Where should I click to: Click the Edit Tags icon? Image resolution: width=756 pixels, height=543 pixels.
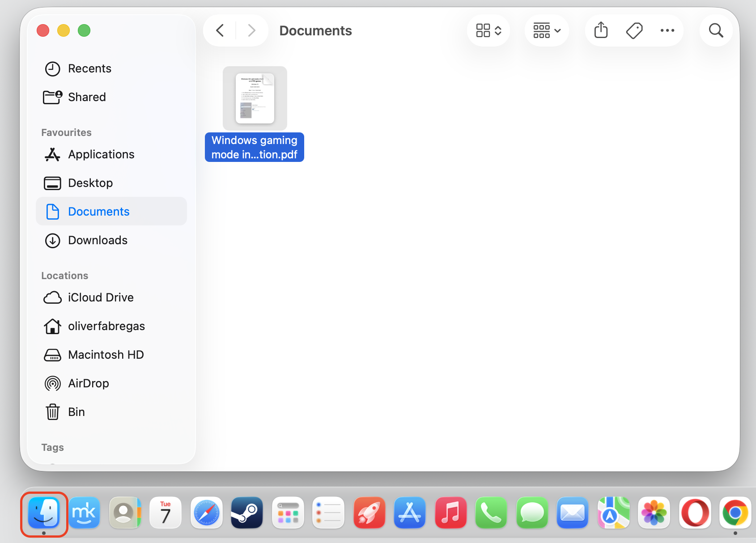634,30
